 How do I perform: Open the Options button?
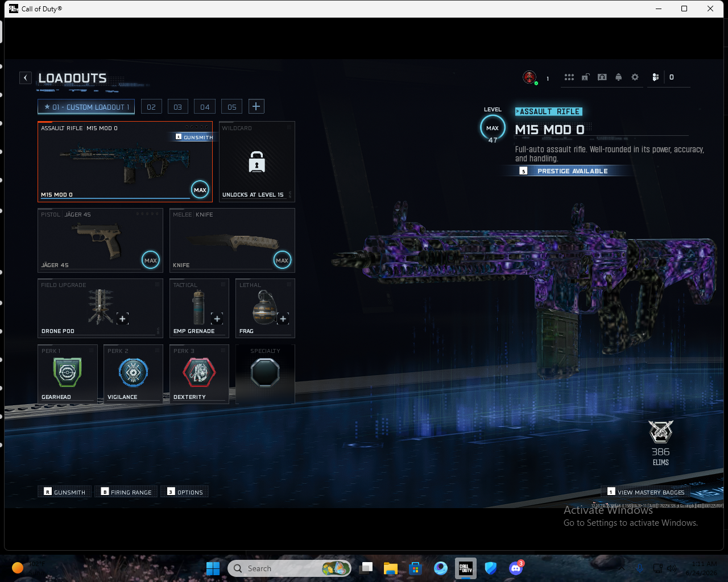click(185, 492)
